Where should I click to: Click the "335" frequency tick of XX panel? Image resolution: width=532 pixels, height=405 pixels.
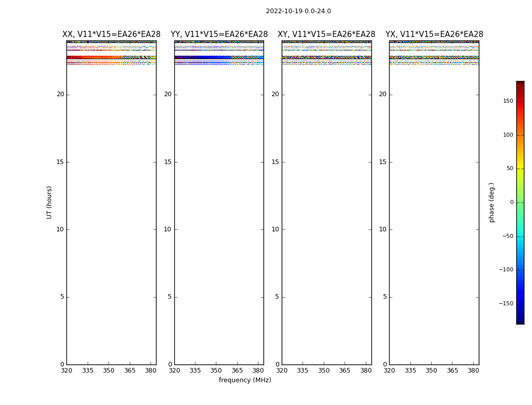(88, 371)
